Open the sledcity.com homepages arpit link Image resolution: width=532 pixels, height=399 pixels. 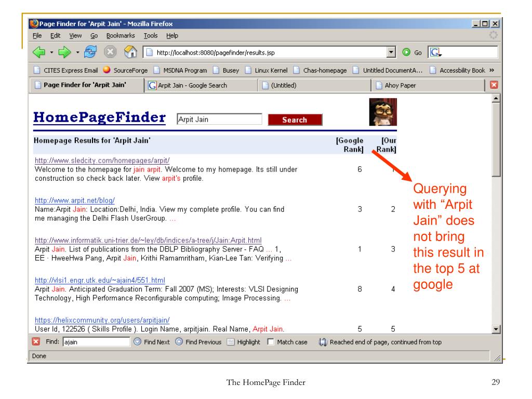pyautogui.click(x=102, y=161)
